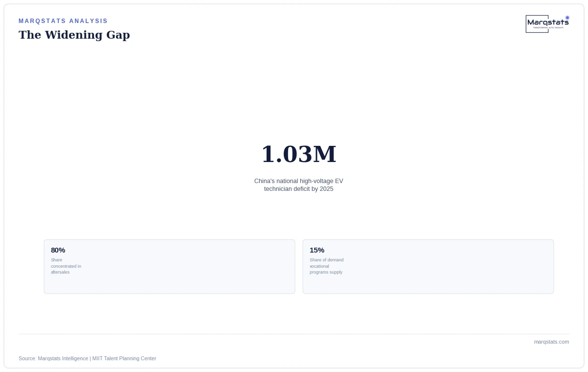Click the title 'The Widening Gap'

click(74, 35)
